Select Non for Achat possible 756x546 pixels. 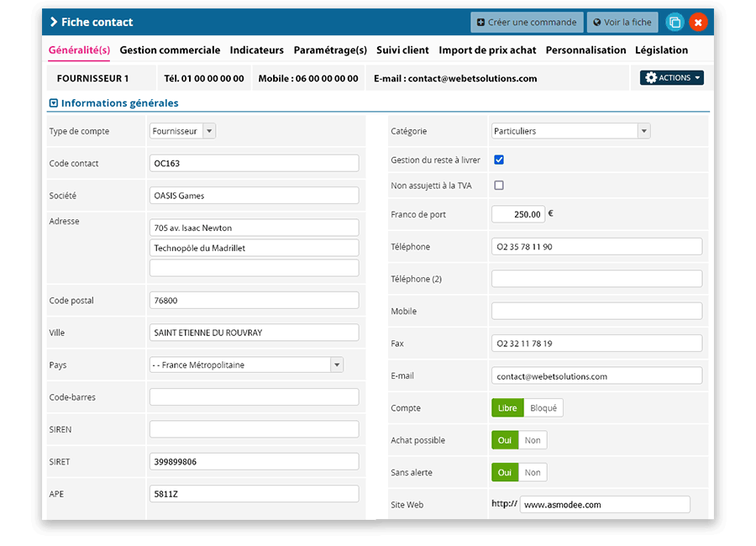click(x=533, y=440)
